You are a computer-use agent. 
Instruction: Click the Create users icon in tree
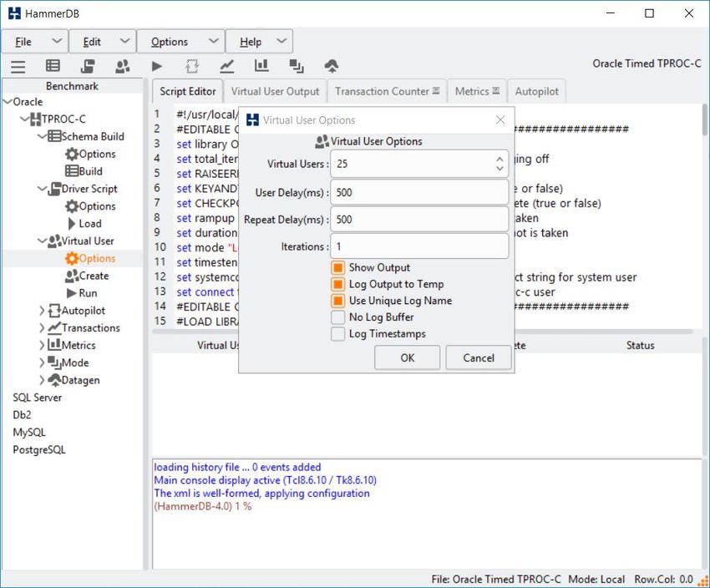(72, 276)
